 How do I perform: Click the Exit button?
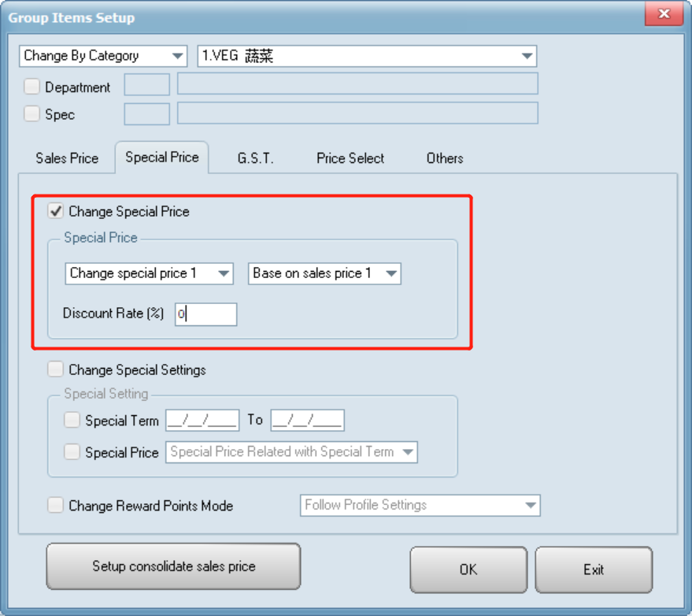point(594,570)
